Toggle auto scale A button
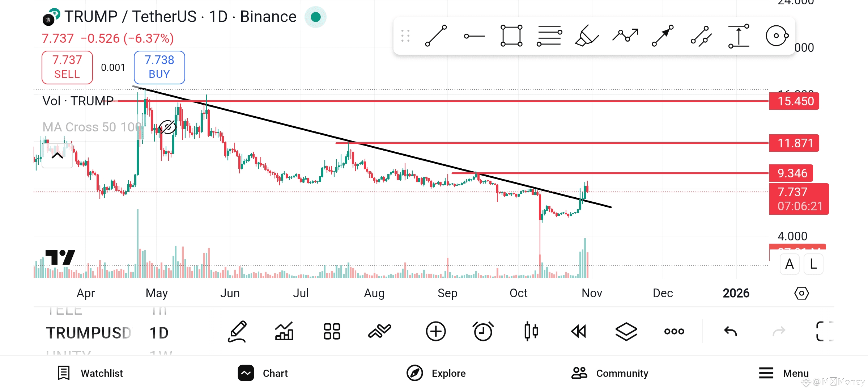Viewport: 868px width, 391px height. point(790,264)
